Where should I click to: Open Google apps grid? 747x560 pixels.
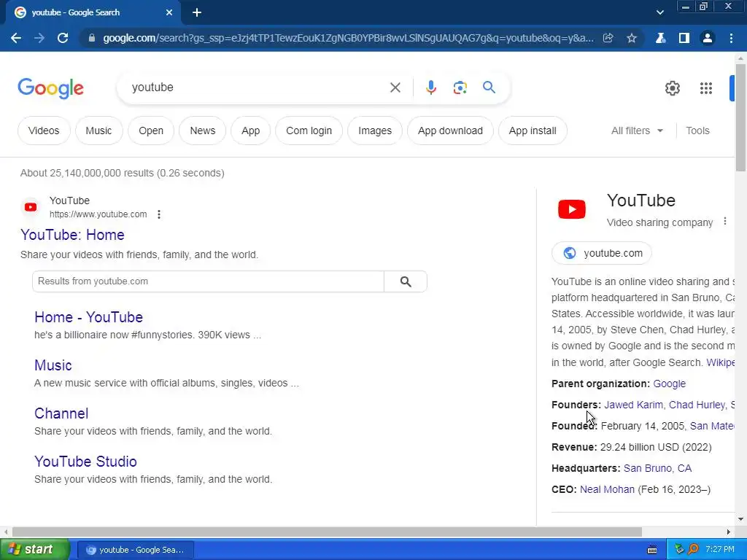point(706,88)
